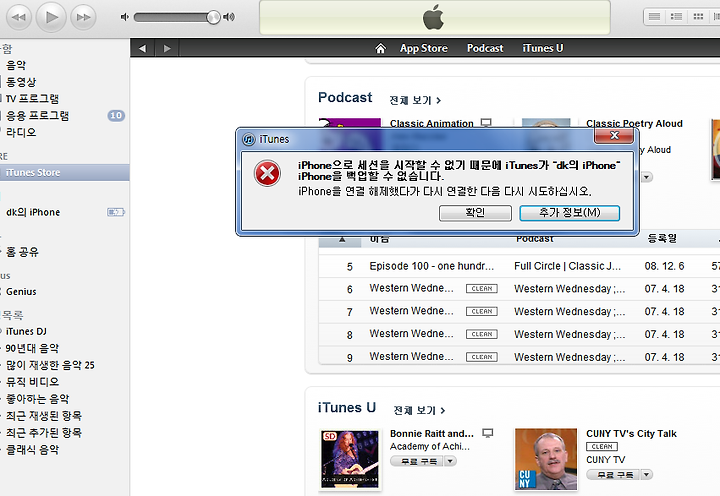This screenshot has width=720, height=496.
Task: Click the CLEAN badge in row 7
Action: click(x=482, y=311)
